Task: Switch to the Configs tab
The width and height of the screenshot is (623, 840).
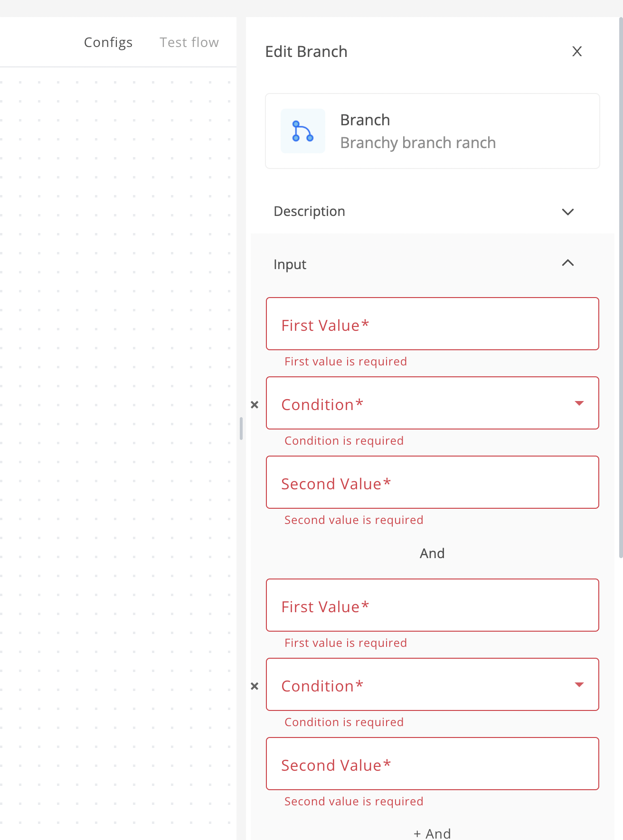Action: pos(108,42)
